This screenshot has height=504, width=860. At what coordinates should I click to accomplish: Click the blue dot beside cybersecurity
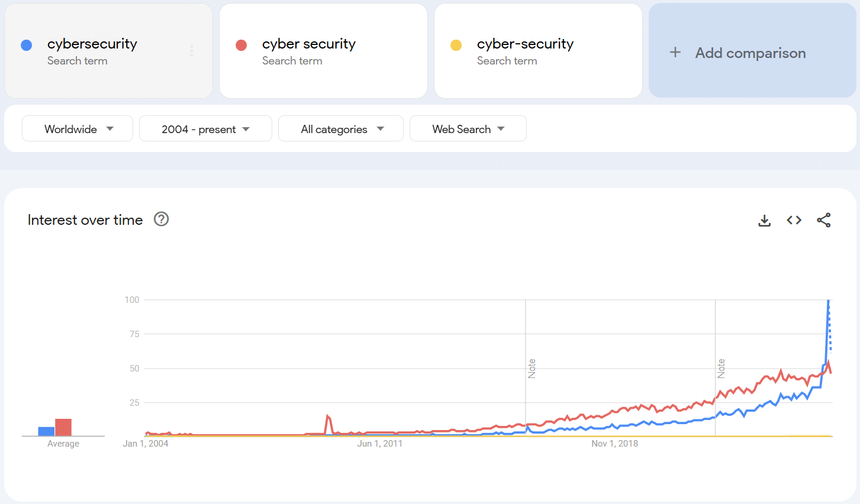(27, 44)
